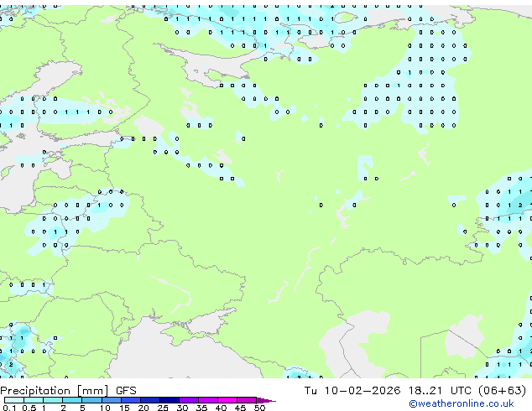Viewport: 532px width, 411px height.
Task: Click the '0.5' legend scale label
Action: pyautogui.click(x=29, y=408)
